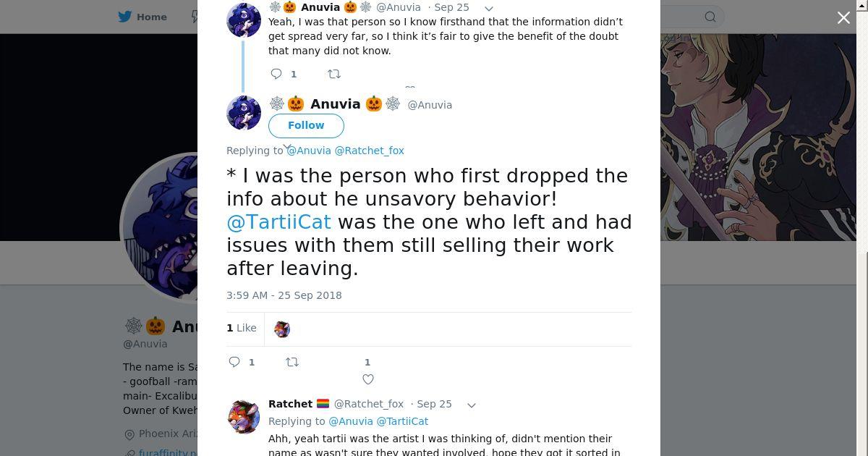Retweet the top Anuvia tweet

coord(333,74)
